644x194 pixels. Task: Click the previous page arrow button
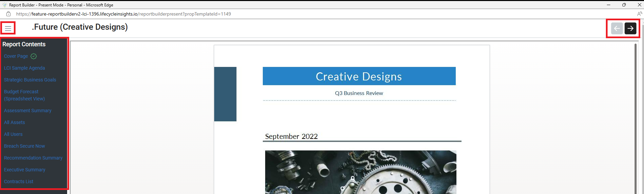click(617, 28)
